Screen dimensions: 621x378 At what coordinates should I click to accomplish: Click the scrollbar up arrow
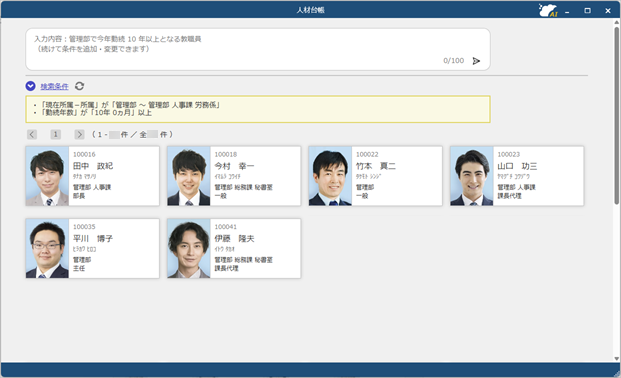pyautogui.click(x=617, y=22)
